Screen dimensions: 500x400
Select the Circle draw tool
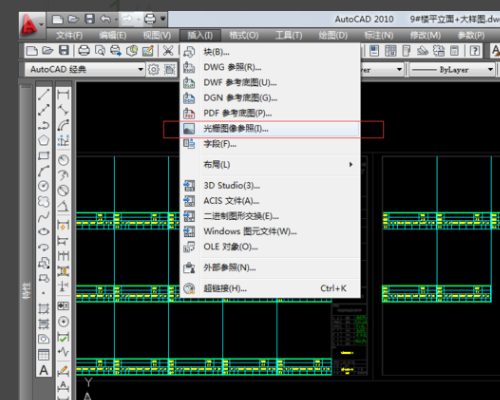click(x=44, y=186)
